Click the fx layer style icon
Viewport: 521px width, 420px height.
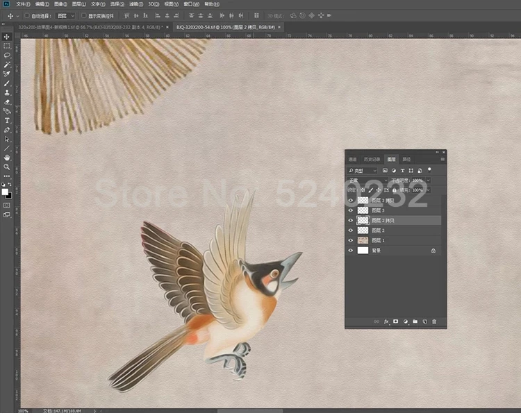pyautogui.click(x=386, y=322)
